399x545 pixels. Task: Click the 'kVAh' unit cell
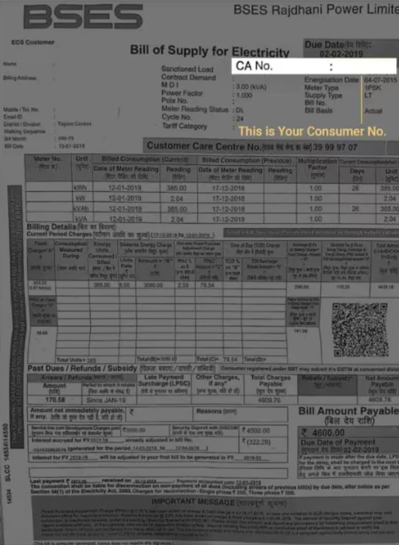click(80, 209)
